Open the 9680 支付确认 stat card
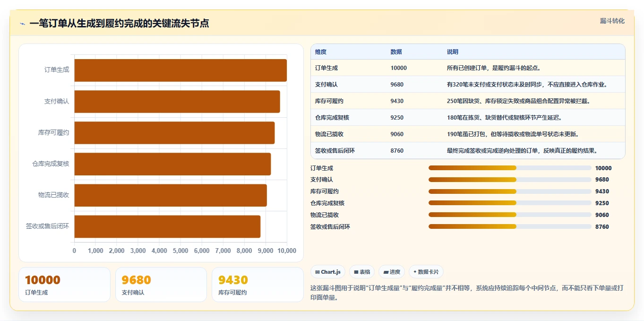The image size is (644, 321). 161,285
